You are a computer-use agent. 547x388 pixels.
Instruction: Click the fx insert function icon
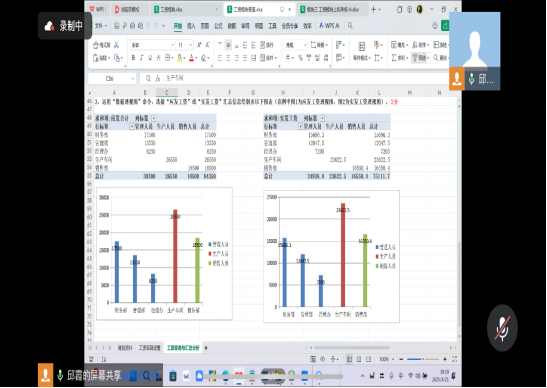(x=158, y=79)
